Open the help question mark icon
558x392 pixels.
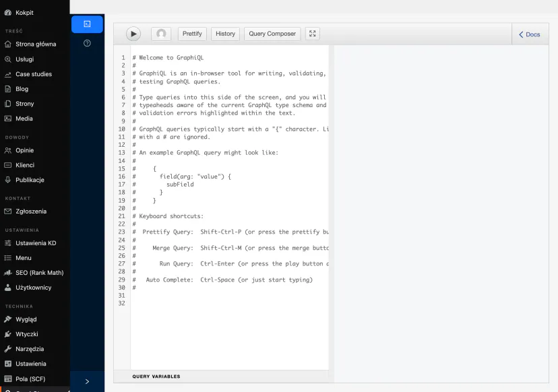[x=87, y=43]
